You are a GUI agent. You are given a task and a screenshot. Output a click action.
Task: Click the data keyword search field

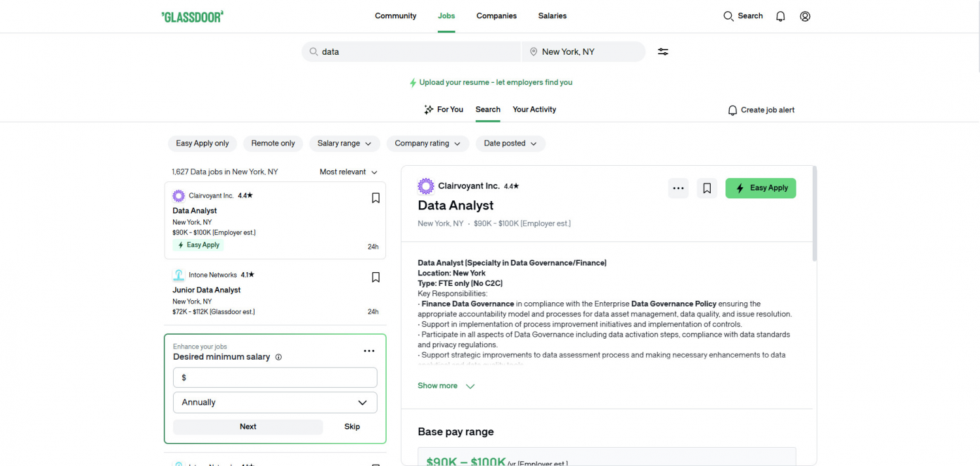point(412,52)
